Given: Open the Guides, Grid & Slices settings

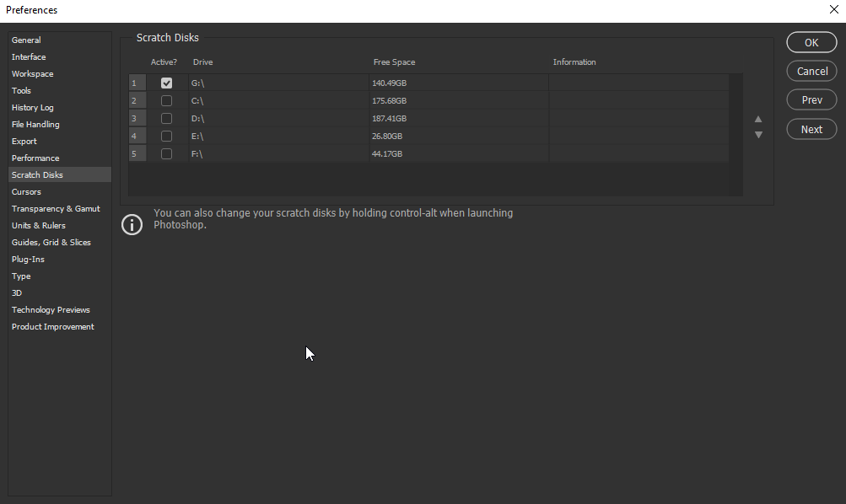Looking at the screenshot, I should [x=51, y=242].
